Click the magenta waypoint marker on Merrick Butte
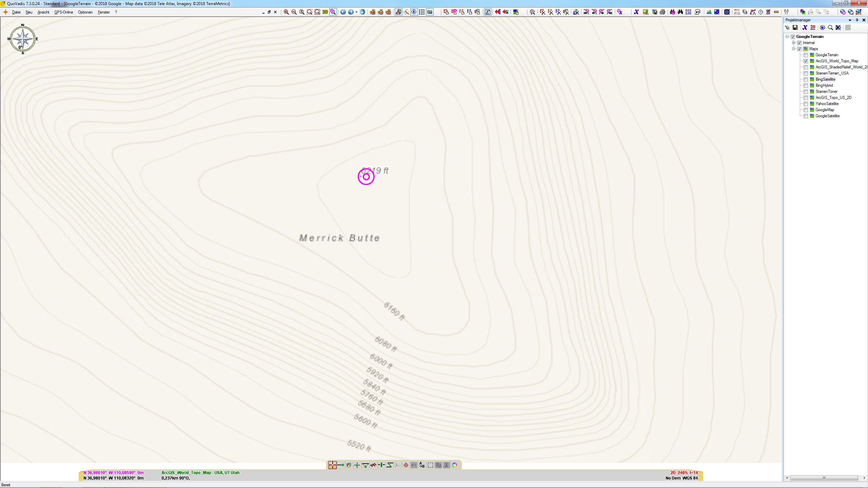This screenshot has width=868, height=488. click(x=366, y=177)
